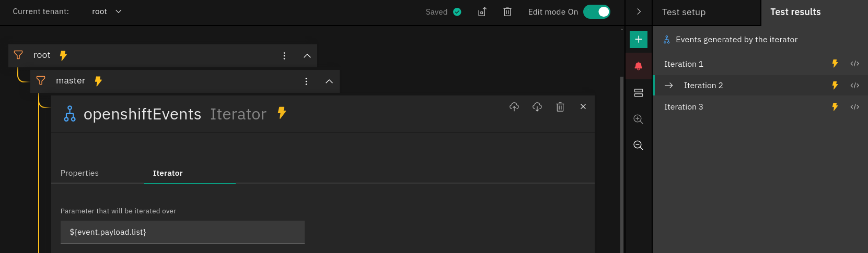Click the trash icon in top toolbar

tap(507, 12)
